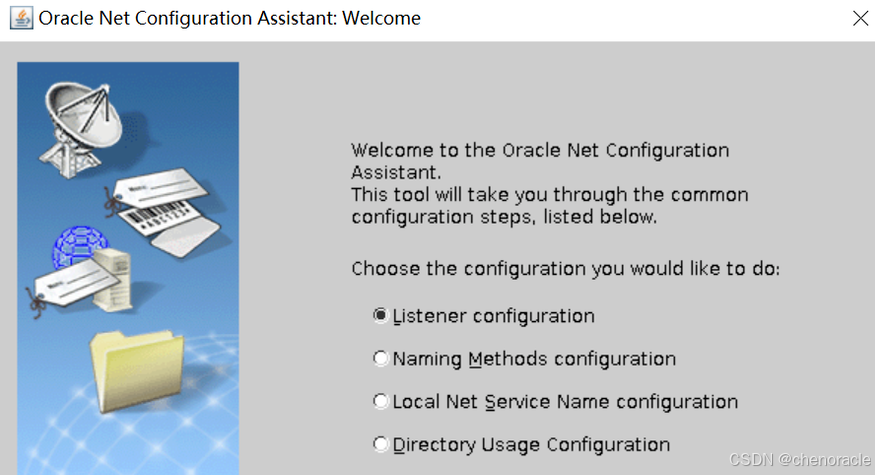Click the yellow folder icon
This screenshot has height=475, width=875.
point(136,370)
